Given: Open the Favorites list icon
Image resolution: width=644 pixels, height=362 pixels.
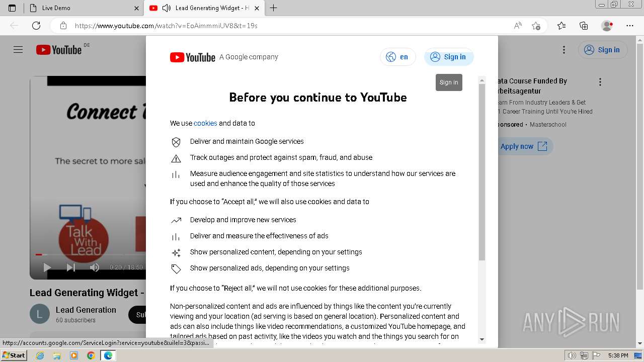Looking at the screenshot, I should (x=561, y=26).
